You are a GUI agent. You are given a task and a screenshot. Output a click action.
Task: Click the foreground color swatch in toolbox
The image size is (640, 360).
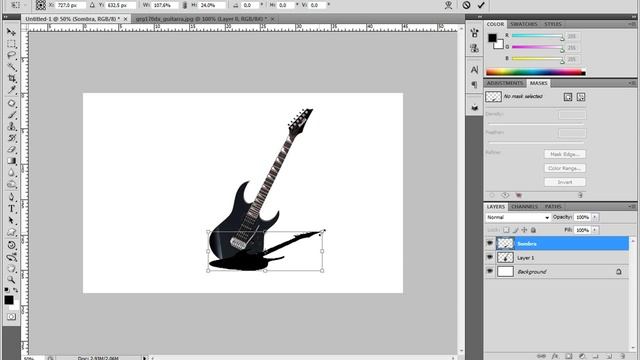[x=9, y=300]
